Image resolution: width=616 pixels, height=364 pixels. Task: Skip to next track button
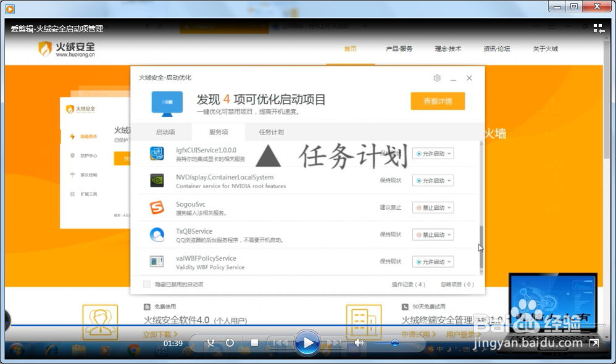[334, 343]
